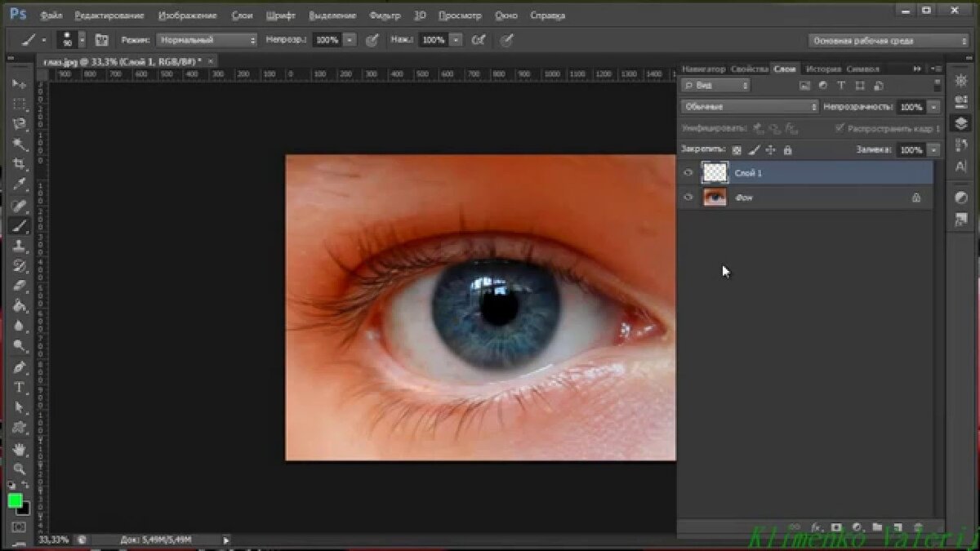Pick the Clone Stamp tool
Viewport: 980px width, 551px height.
(20, 246)
